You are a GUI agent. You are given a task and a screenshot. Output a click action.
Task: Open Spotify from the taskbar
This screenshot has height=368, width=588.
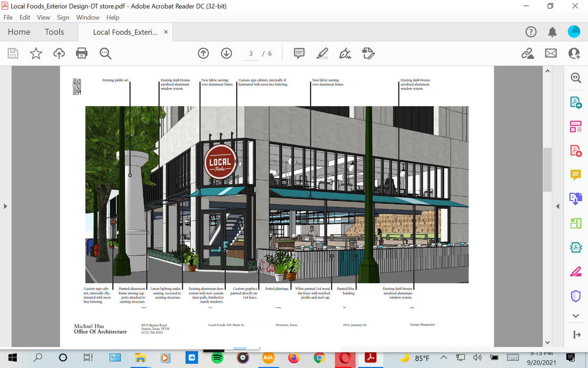217,358
